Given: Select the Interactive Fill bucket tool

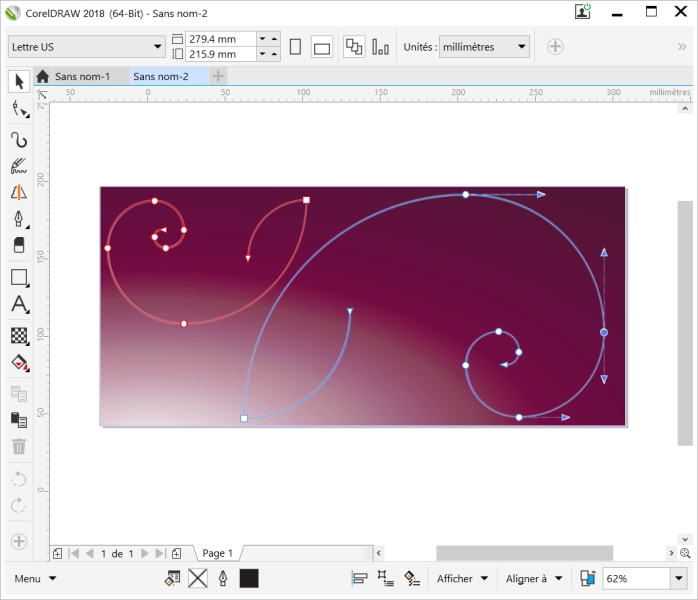Looking at the screenshot, I should pyautogui.click(x=19, y=363).
